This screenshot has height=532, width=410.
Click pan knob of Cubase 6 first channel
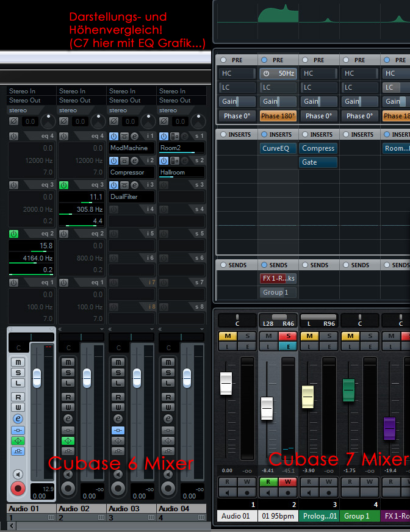[48, 121]
